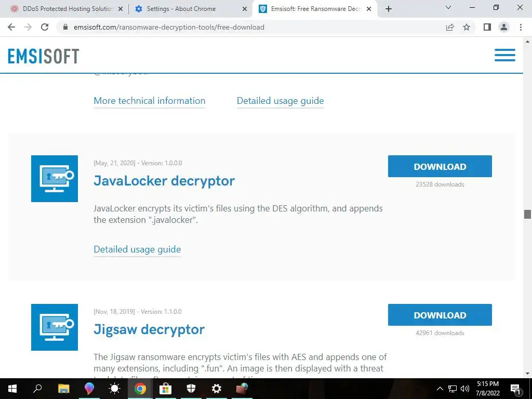Screen dimensions: 532x399
Task: Click the JavaLocker decryptor title
Action: point(164,181)
